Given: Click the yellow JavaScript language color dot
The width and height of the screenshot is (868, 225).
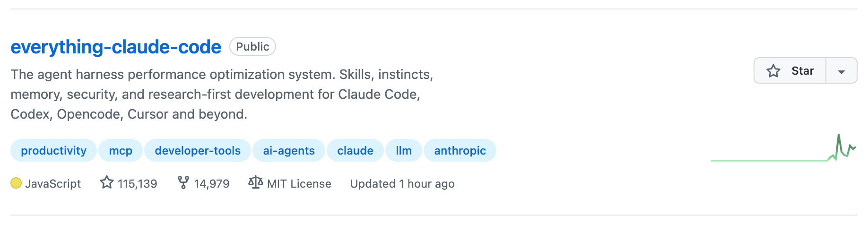Looking at the screenshot, I should coord(16,183).
